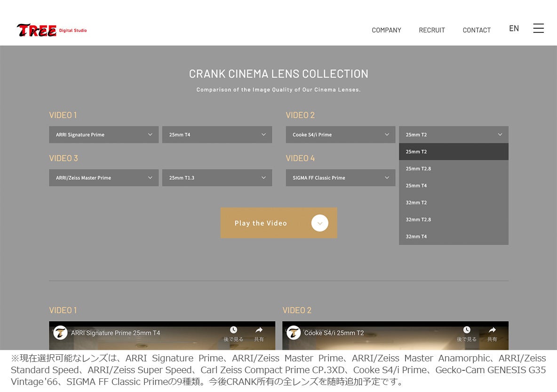Click the Comparison of the Image Quality subtitle
Screen dimensions: 557x392
click(x=278, y=89)
